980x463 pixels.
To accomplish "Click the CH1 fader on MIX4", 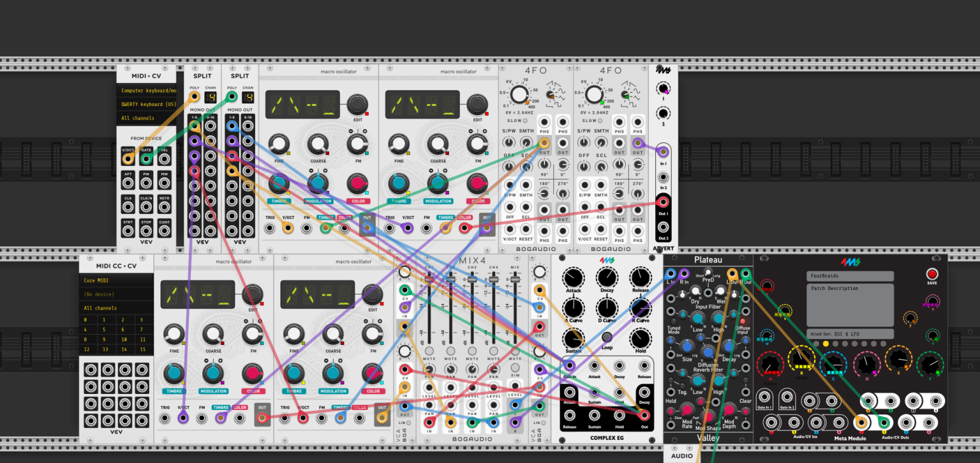I will coord(429,280).
